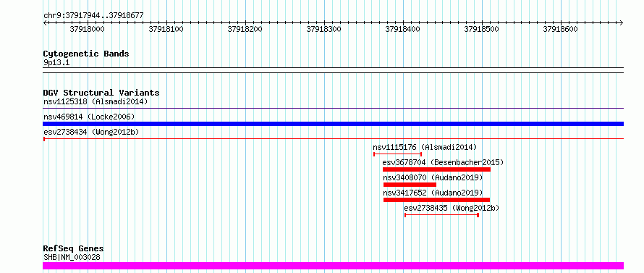Click the thin purple nsv1125318 variant line

pos(333,108)
